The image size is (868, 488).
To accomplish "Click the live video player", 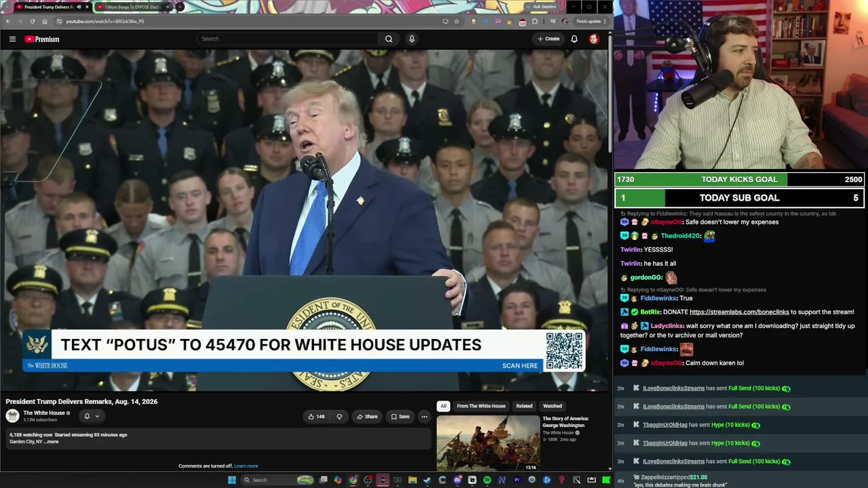I will [x=304, y=220].
